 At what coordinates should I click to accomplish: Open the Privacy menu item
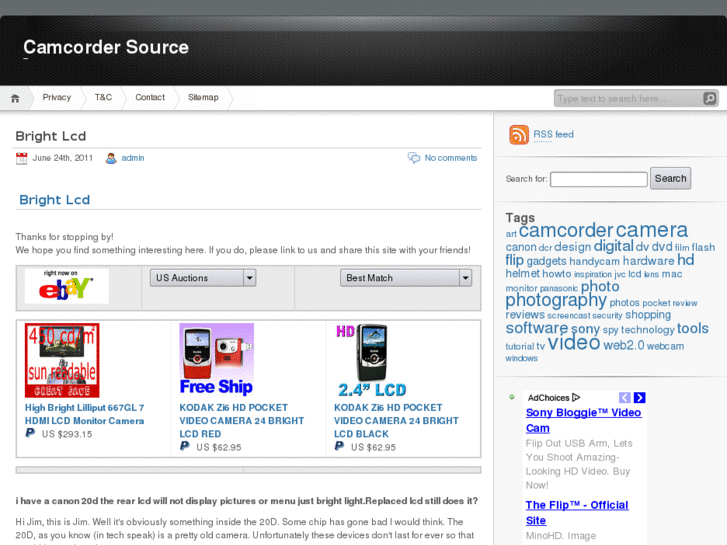click(57, 97)
